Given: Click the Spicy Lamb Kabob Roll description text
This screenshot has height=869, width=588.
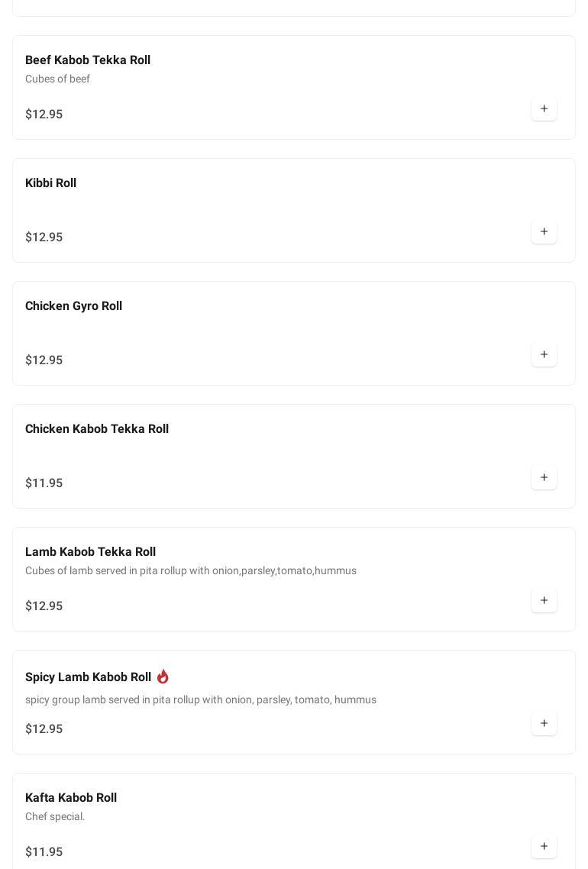Looking at the screenshot, I should tap(201, 700).
